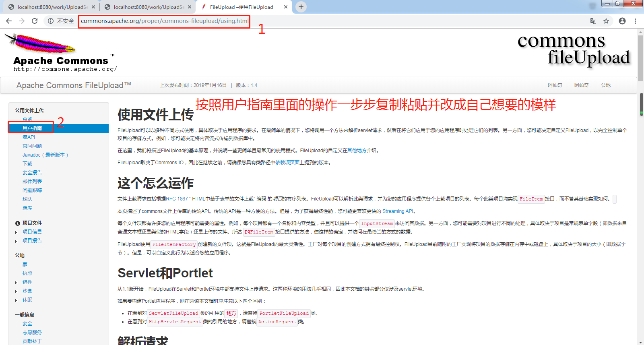The image size is (644, 345).
Task: Open the 安全 link under 一般信息
Action: click(x=27, y=324)
